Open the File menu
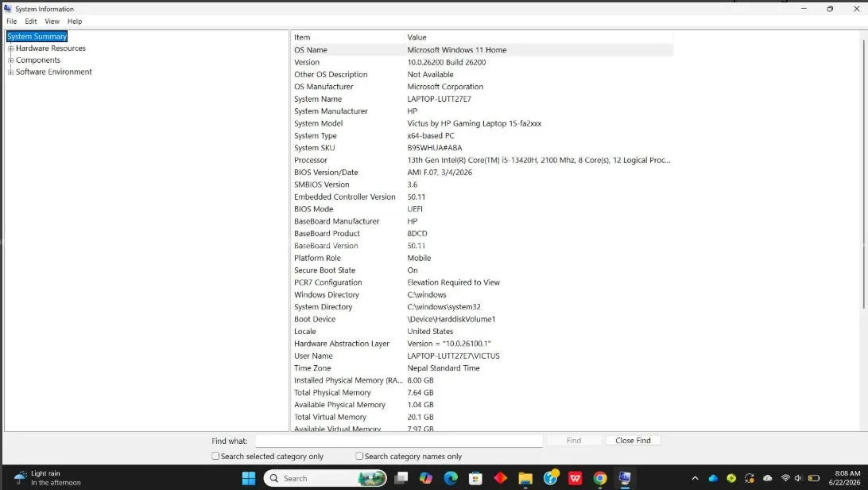 pyautogui.click(x=12, y=21)
